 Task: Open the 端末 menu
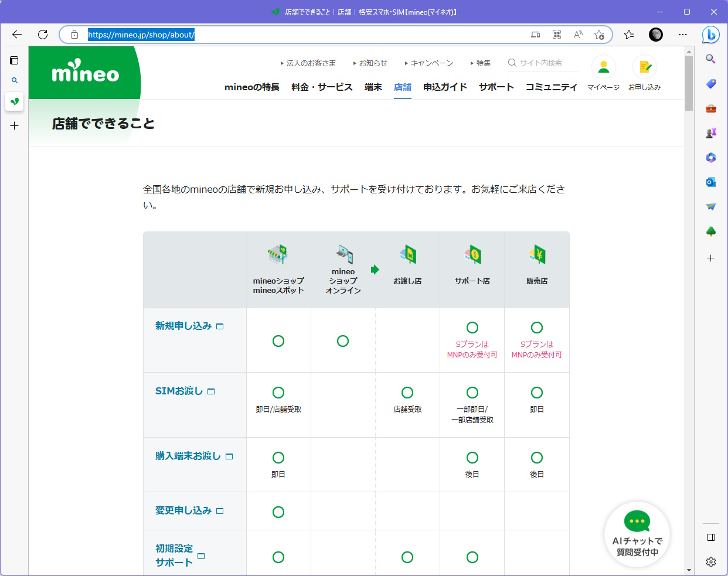(373, 87)
